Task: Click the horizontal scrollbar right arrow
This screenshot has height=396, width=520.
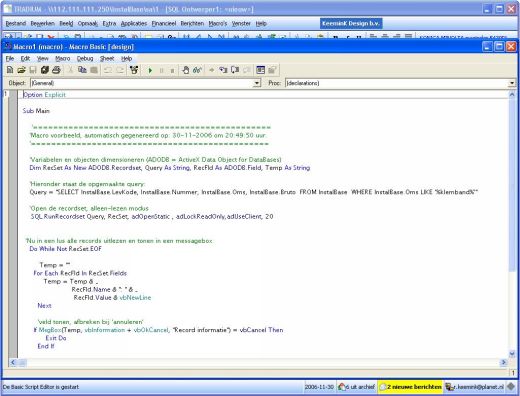Action: (x=503, y=362)
